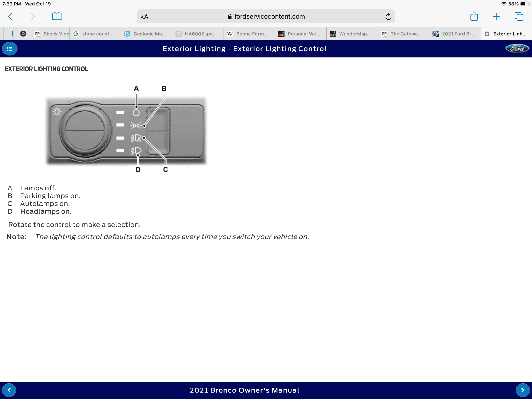Viewport: 532px width, 399px height.
Task: Go to the next manual page
Action: pyautogui.click(x=523, y=390)
